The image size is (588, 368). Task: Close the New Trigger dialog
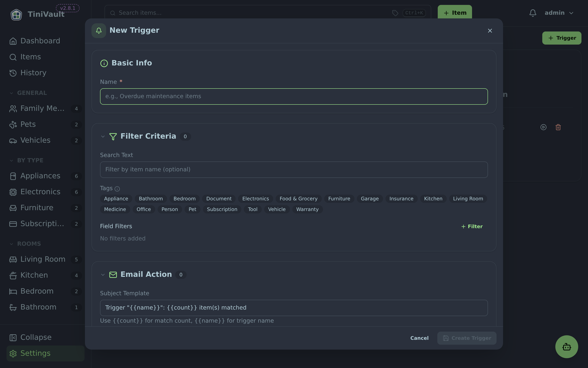click(490, 31)
